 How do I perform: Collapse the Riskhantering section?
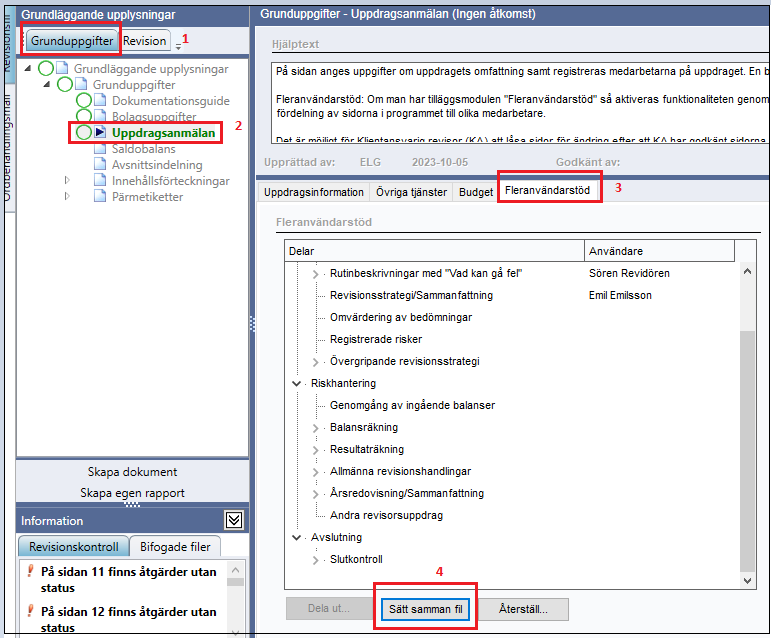pyautogui.click(x=297, y=383)
